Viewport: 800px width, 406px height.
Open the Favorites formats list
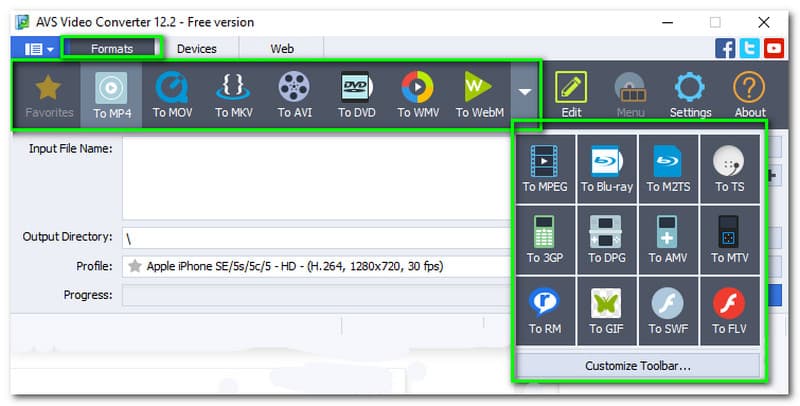49,95
